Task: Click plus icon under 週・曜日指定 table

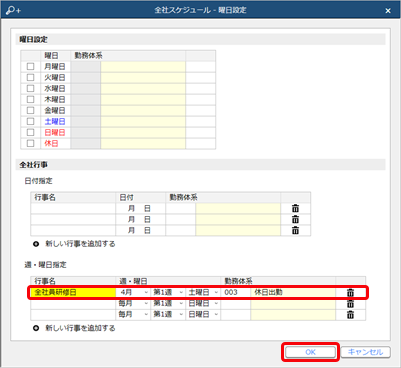Action: click(x=36, y=328)
